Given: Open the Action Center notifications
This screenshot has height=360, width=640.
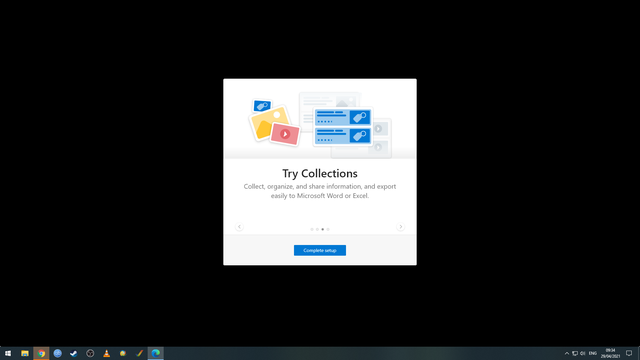Looking at the screenshot, I should tap(629, 353).
